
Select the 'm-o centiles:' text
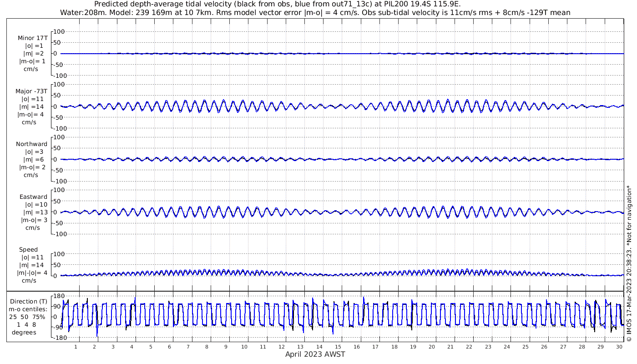[x=29, y=309]
